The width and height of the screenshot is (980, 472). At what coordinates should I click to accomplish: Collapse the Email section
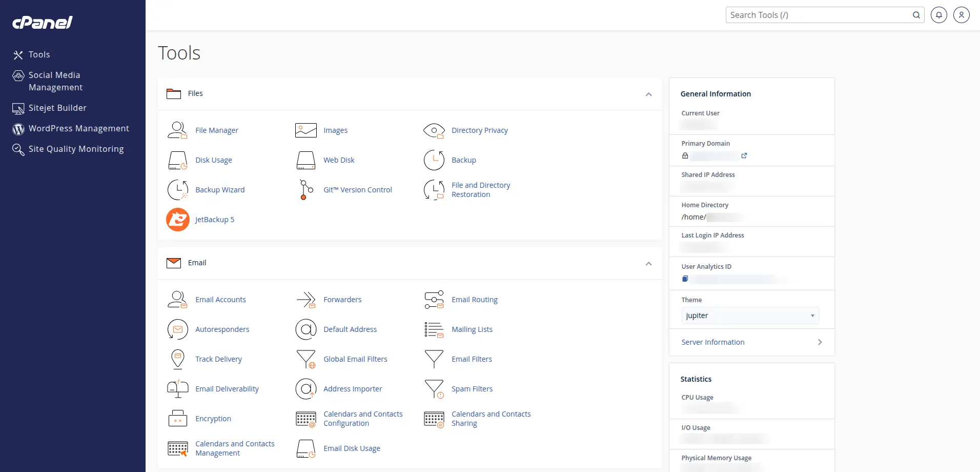648,263
